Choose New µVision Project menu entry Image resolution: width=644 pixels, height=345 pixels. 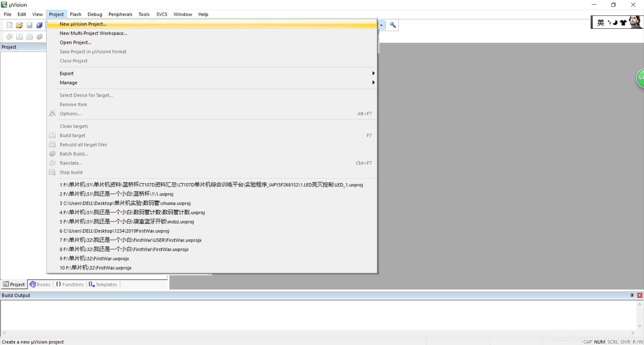212,24
